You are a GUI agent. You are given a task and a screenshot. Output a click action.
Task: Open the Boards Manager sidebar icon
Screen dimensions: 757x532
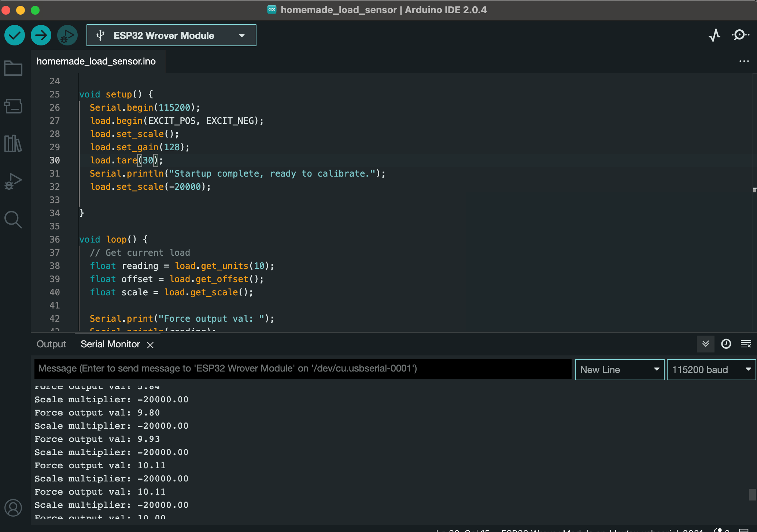(x=13, y=106)
